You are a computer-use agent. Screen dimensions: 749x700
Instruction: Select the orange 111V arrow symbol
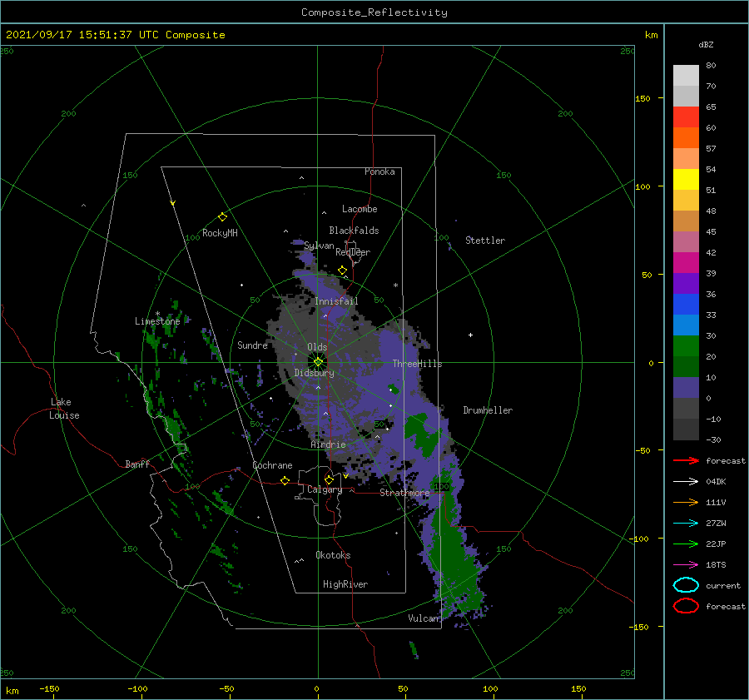pyautogui.click(x=686, y=502)
